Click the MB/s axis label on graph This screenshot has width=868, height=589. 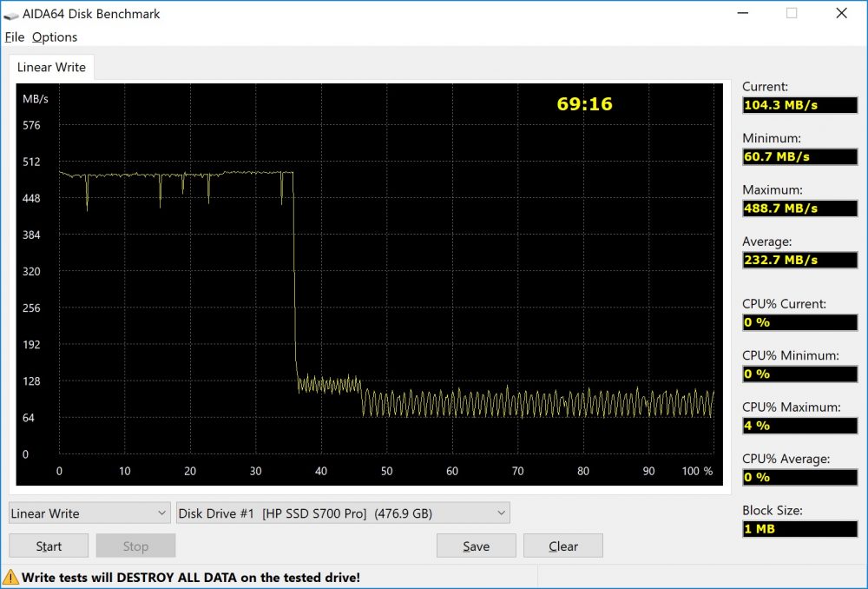36,99
